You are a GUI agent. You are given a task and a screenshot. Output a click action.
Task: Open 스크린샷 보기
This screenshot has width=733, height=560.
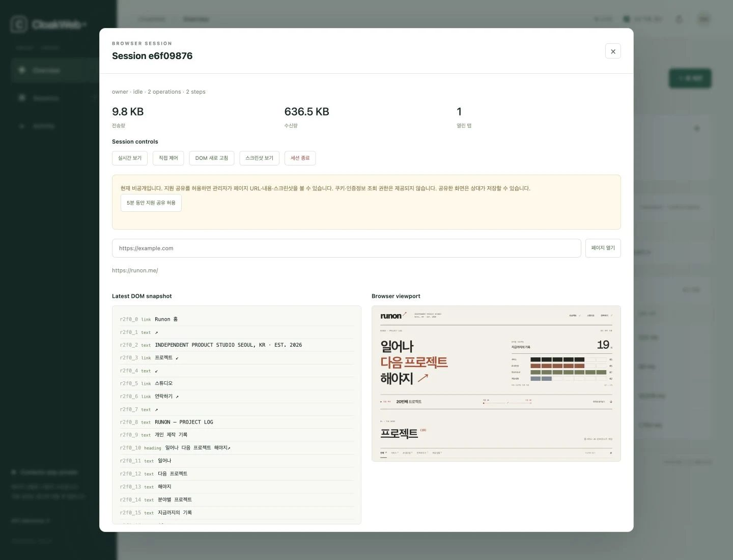(260, 158)
